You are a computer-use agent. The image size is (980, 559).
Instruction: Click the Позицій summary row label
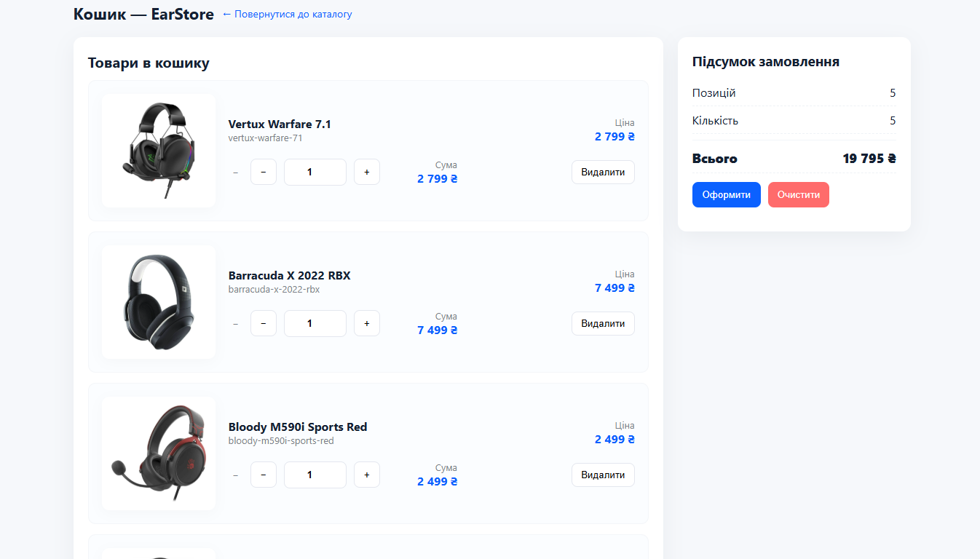click(x=714, y=92)
